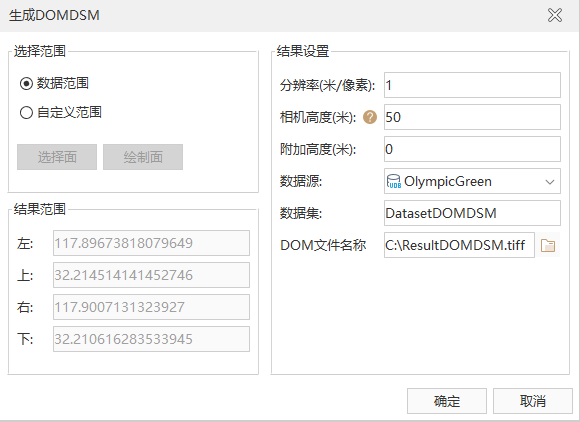
Task: Click the DOM file path field
Action: (459, 245)
